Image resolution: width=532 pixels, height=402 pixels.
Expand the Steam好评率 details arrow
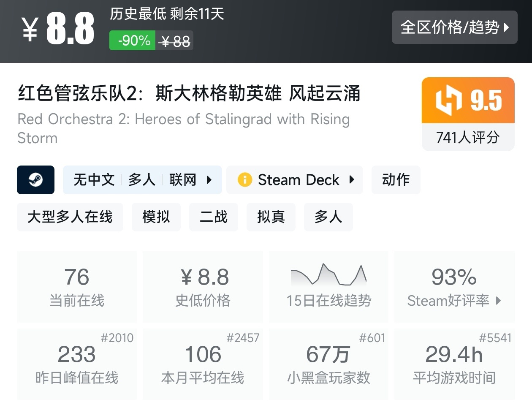tap(499, 301)
